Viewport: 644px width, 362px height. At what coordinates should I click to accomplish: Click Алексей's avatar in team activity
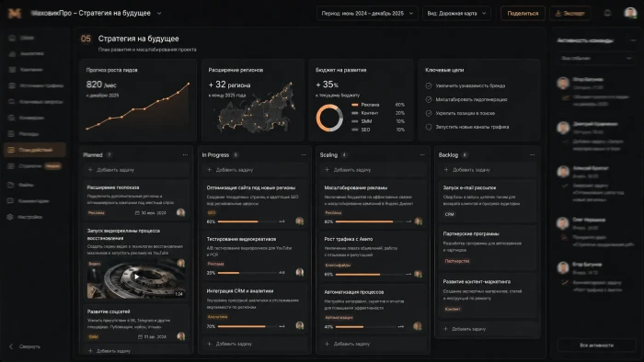(x=563, y=172)
